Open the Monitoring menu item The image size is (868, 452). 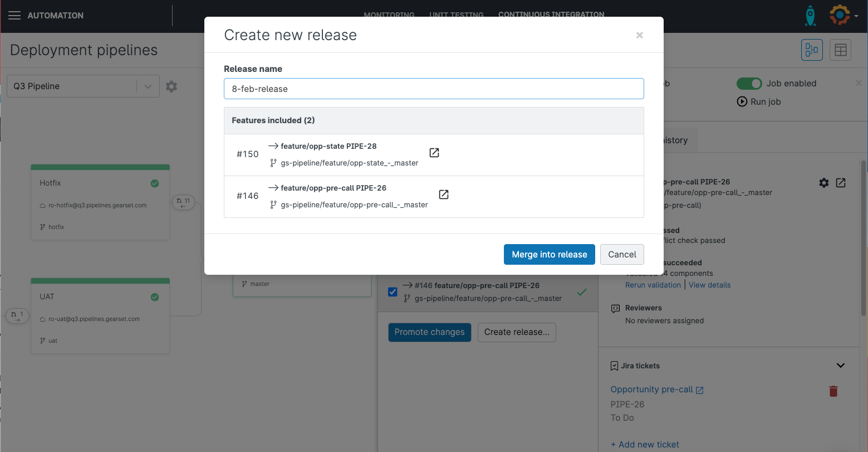(x=389, y=14)
